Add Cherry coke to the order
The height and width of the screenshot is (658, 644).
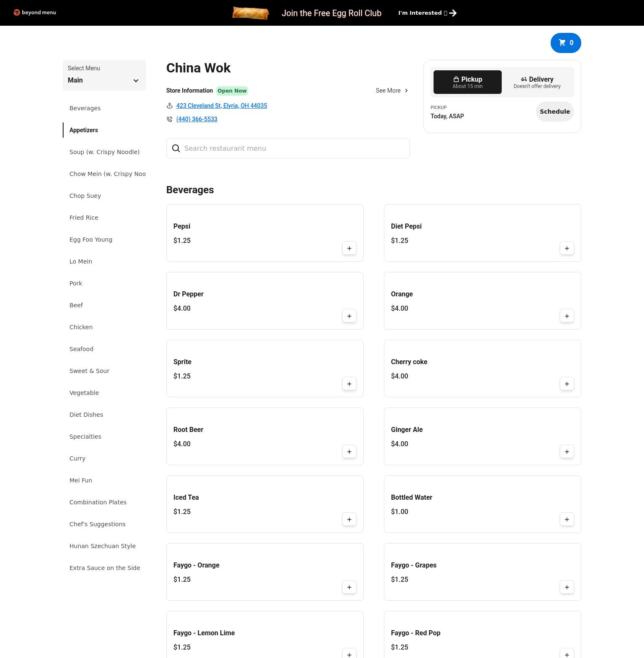point(567,384)
